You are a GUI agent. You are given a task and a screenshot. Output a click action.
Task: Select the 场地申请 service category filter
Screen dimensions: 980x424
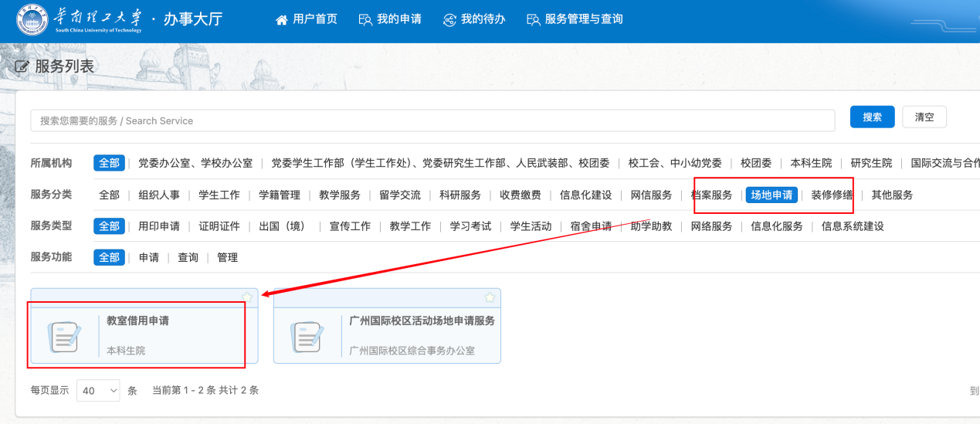pos(771,195)
